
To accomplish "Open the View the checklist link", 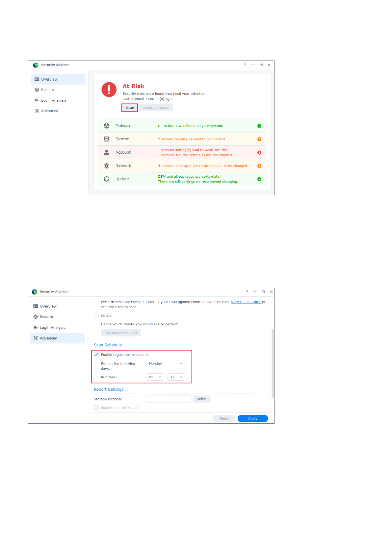I will coord(246,302).
